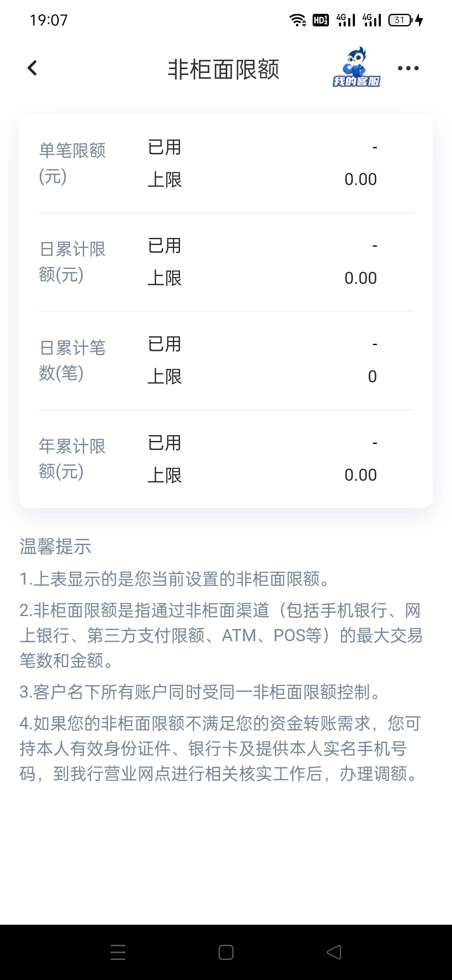Select the 日累计限额(元) row label
Screen dimensions: 452x980
[72, 262]
